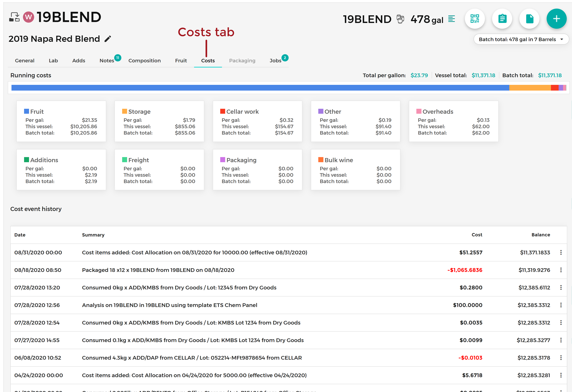Click the Total per gallon $23.79 value
Screen dimensions: 572x392
coord(419,75)
